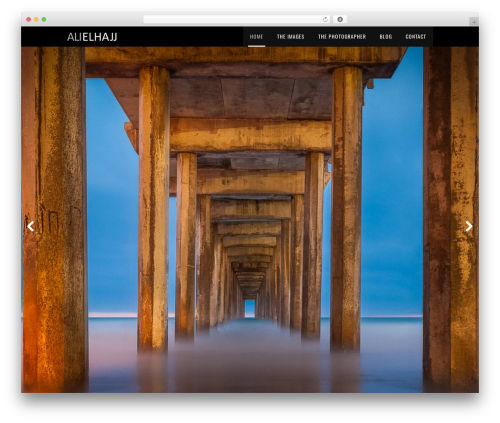Image resolution: width=500 pixels, height=423 pixels.
Task: Open the Blog menu item
Action: 386,37
